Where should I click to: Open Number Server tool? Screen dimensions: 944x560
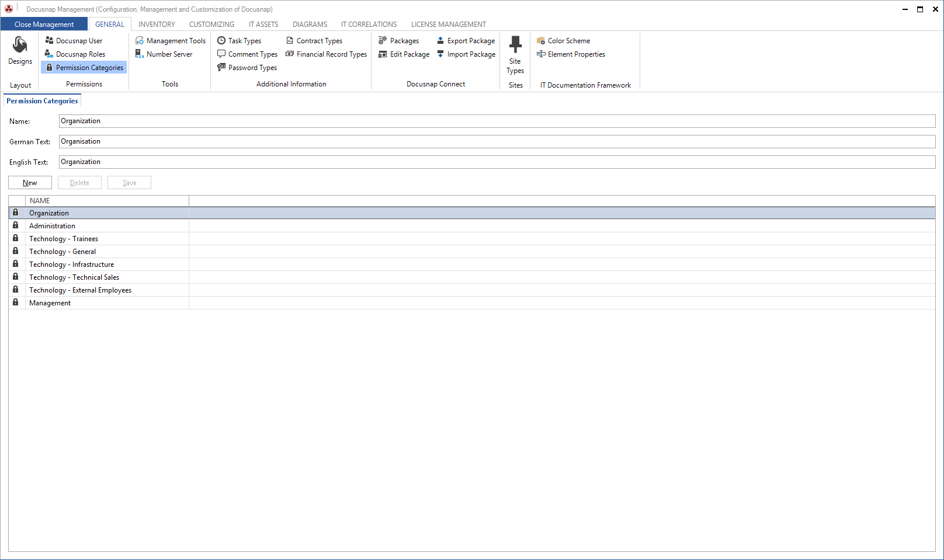point(164,54)
